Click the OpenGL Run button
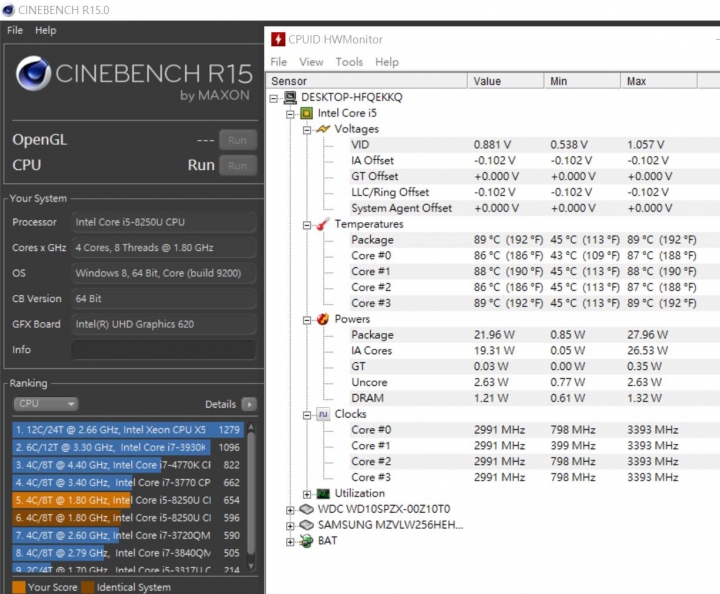Screen dimensions: 720x594 (237, 140)
